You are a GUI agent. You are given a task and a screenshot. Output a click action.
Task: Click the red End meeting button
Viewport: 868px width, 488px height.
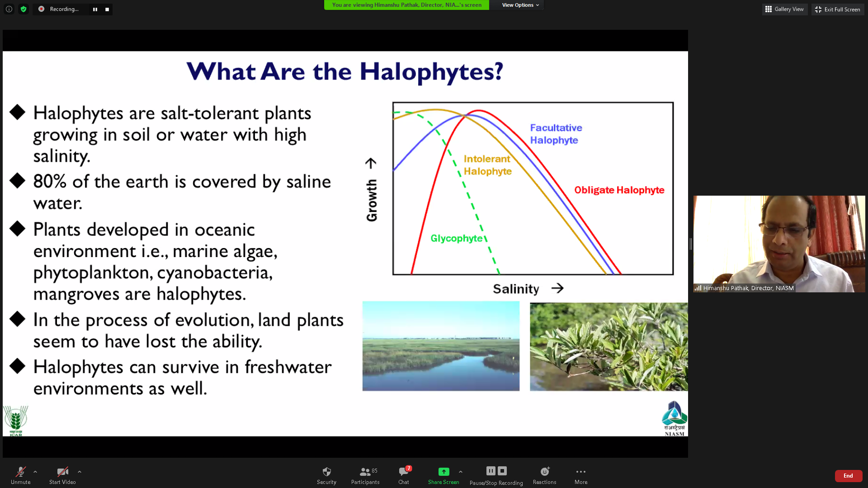[848, 475]
